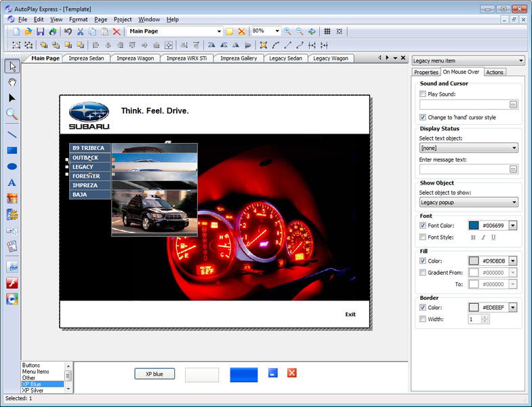Select the Hand pan tool
Viewport: 532px width, 407px height.
(12, 82)
